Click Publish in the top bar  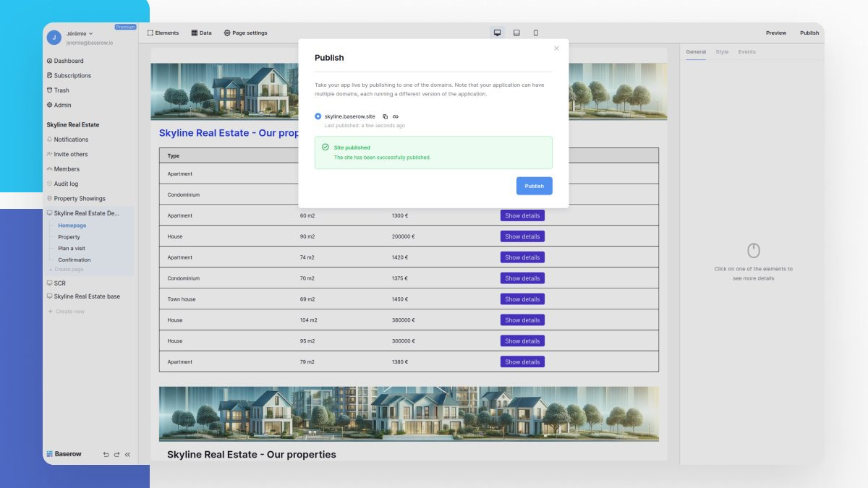pos(809,33)
